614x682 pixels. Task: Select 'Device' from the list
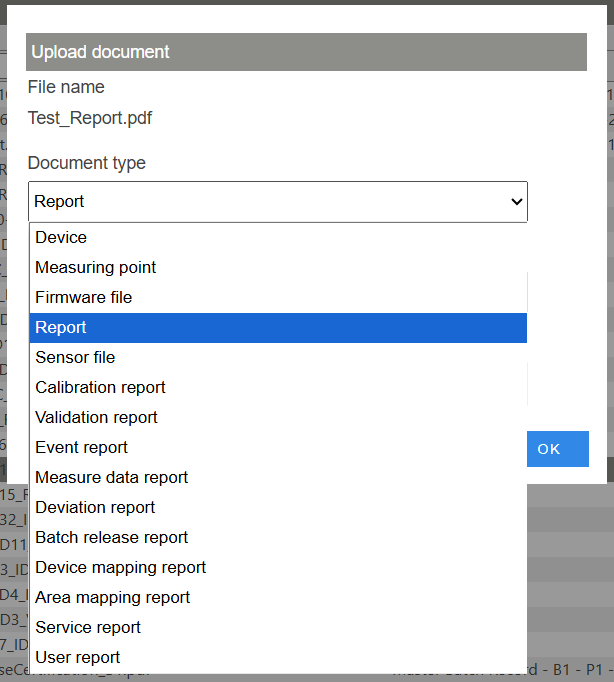(278, 237)
